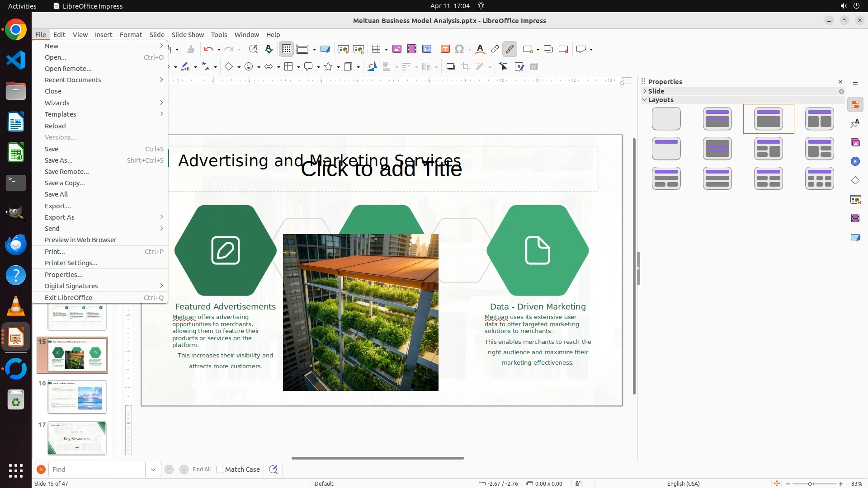The image size is (868, 488).
Task: Click the Insert Image icon
Action: pos(397,49)
